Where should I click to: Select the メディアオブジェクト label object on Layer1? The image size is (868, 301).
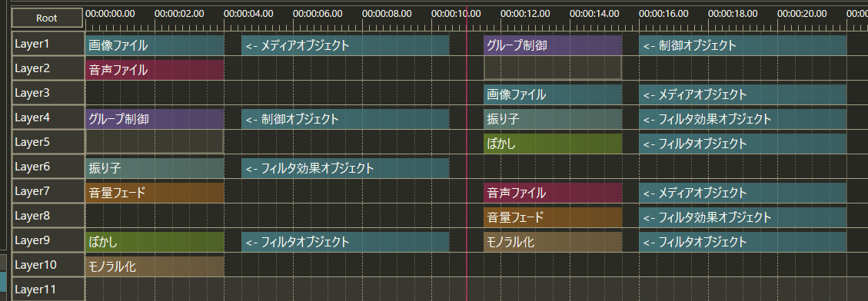coord(345,45)
